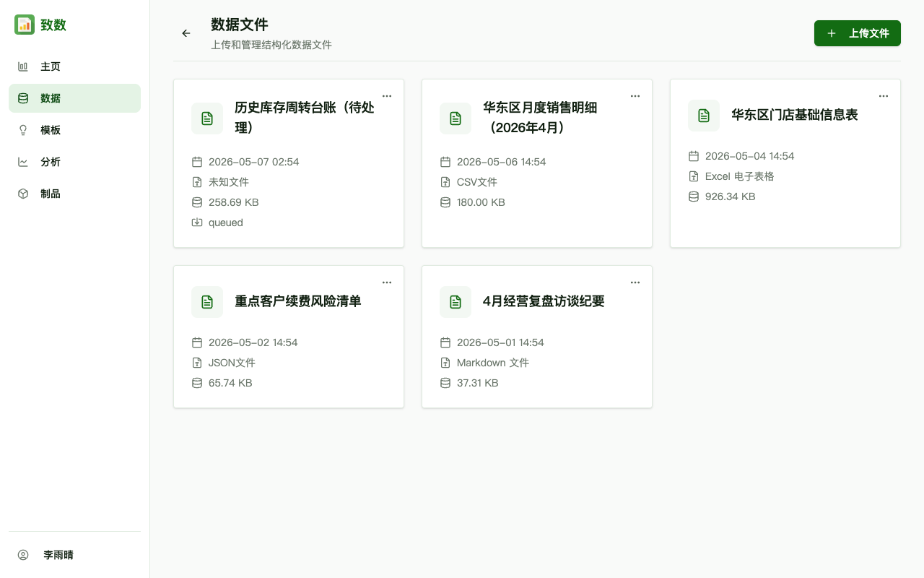Open more options for 历史库存周转台账
This screenshot has height=578, width=924.
tap(387, 96)
